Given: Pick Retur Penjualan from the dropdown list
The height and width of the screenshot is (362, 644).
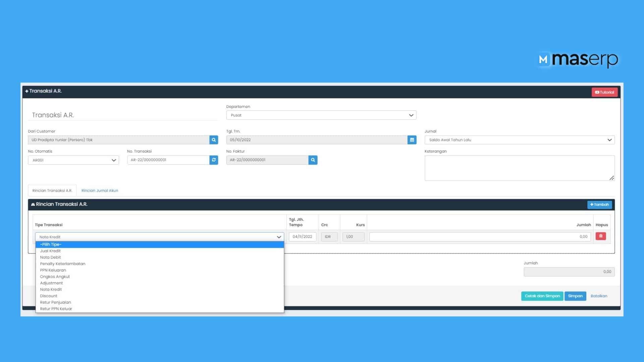Looking at the screenshot, I should click(55, 302).
